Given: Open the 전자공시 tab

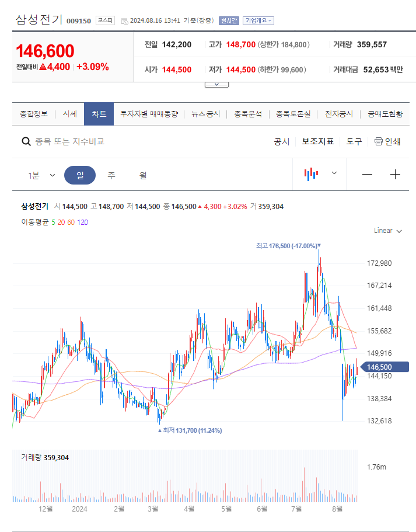Looking at the screenshot, I should (339, 114).
